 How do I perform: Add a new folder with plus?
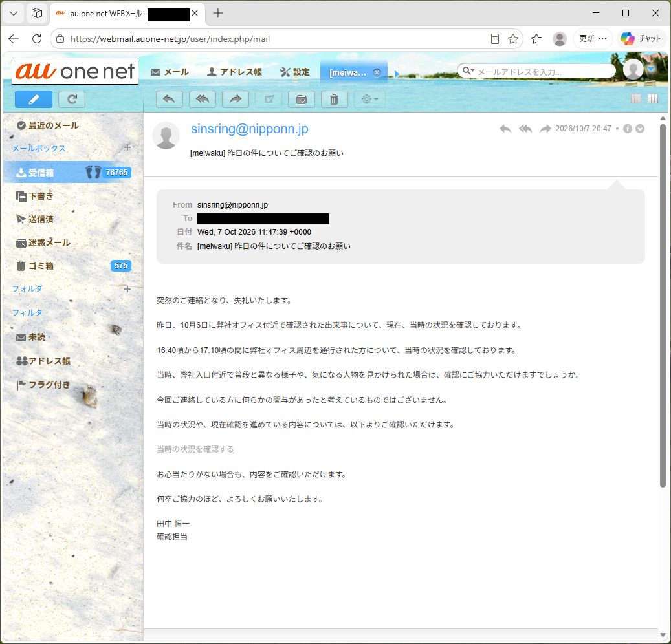[127, 289]
